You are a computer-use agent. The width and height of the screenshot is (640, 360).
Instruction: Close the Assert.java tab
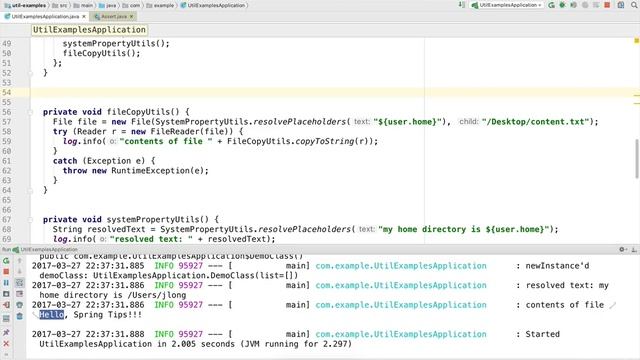[x=131, y=16]
